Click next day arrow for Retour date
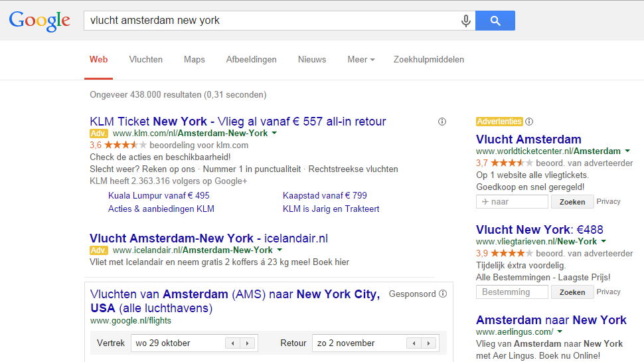The height and width of the screenshot is (362, 644). (x=428, y=343)
